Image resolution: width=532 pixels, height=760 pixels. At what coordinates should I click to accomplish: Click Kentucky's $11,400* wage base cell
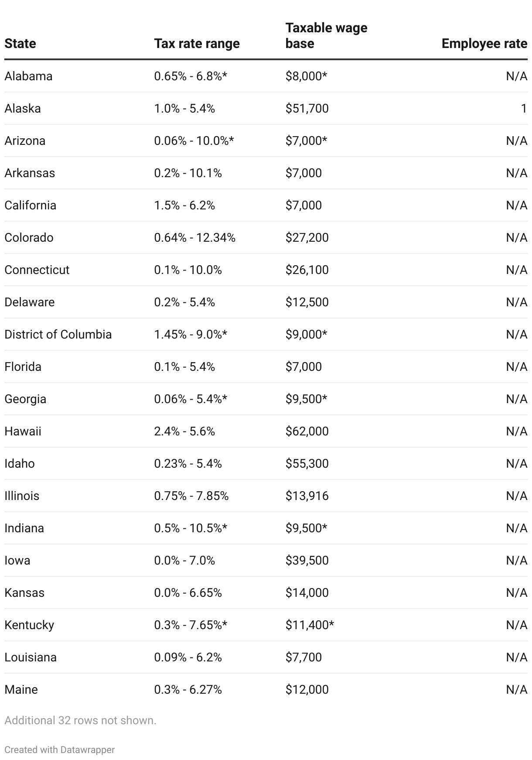310,625
